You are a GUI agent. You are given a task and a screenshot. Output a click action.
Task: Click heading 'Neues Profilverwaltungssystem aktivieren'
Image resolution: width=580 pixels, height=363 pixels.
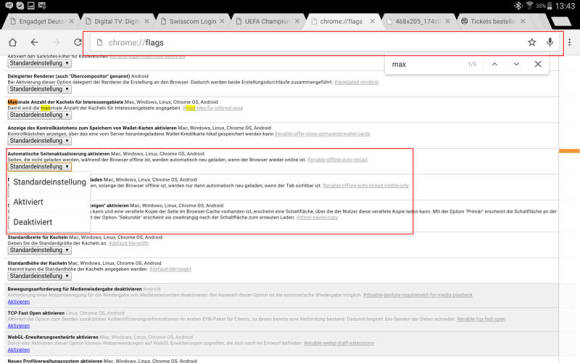(55, 360)
